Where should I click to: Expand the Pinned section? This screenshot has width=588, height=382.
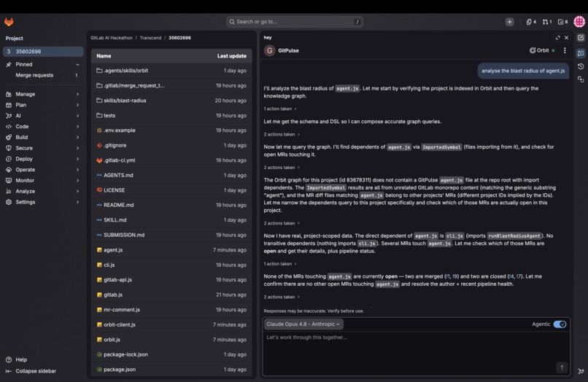click(x=42, y=64)
